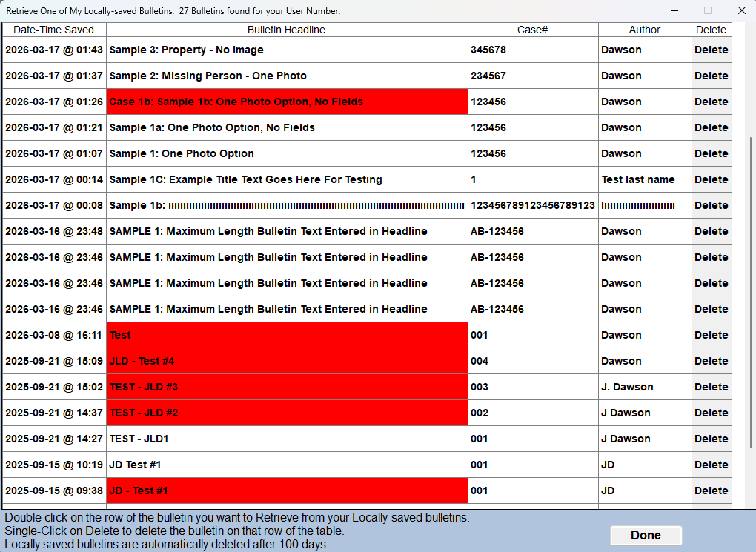This screenshot has width=756, height=552.
Task: Click case number 12345678912345678​9123
Action: point(533,205)
